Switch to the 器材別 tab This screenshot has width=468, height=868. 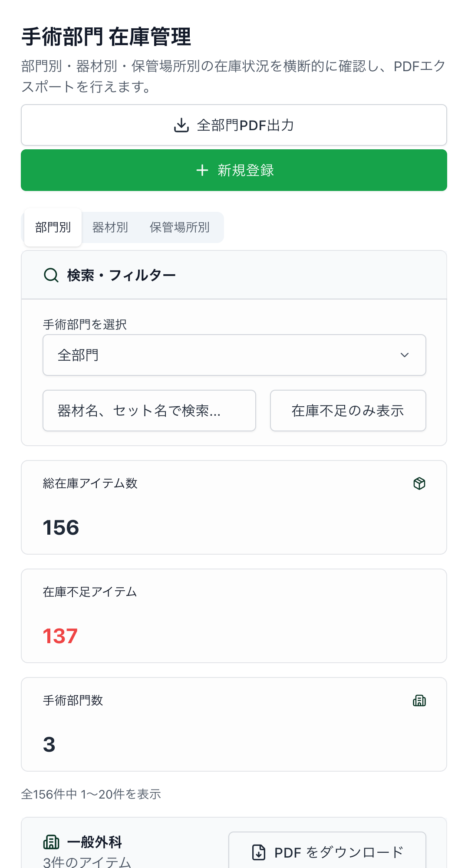[109, 227]
